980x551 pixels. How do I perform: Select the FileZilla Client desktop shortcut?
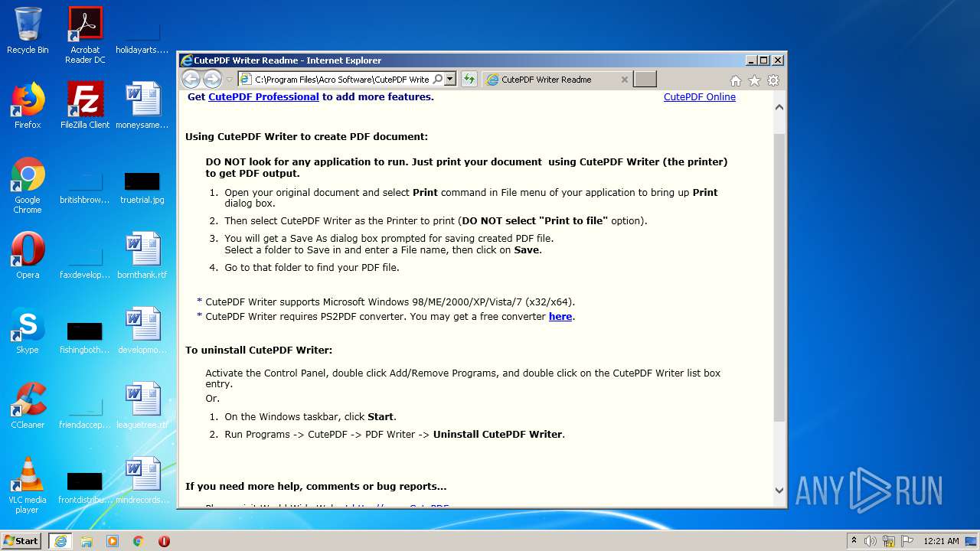point(85,106)
